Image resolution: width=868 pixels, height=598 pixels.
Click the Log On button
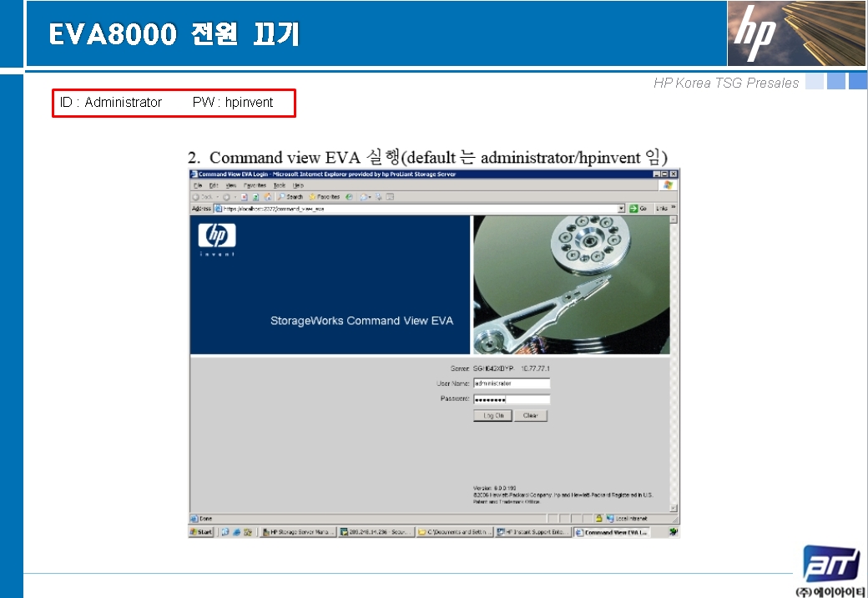point(493,415)
